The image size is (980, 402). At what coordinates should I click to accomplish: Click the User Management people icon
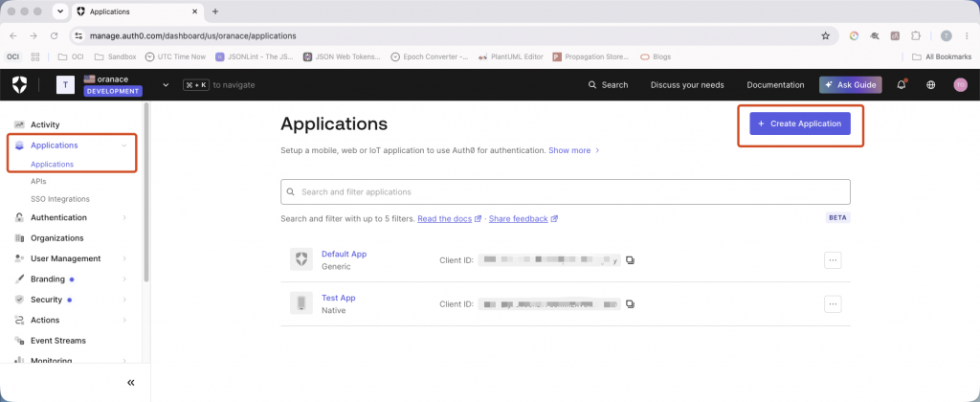click(19, 258)
